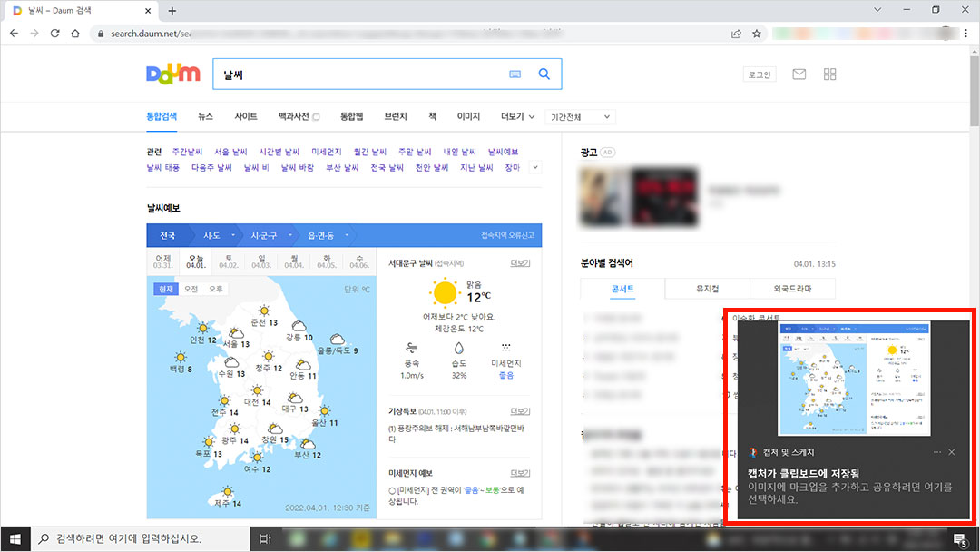Close the 캡처 및 스케치 notification
Viewport: 980px width, 552px height.
(951, 452)
